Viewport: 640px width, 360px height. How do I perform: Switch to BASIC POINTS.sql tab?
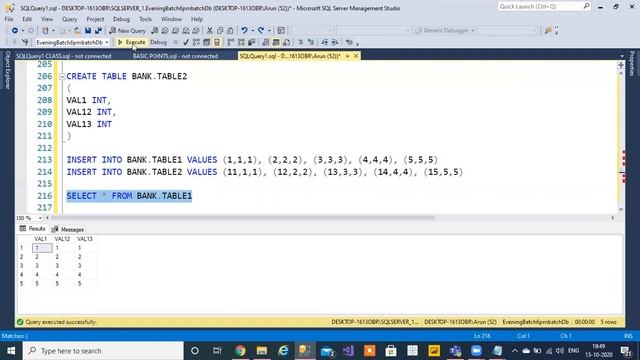point(176,56)
